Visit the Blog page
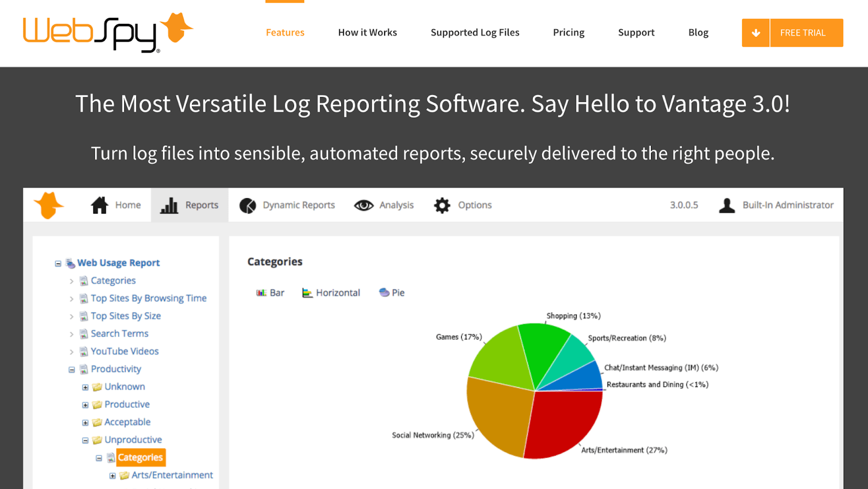 [x=698, y=33]
